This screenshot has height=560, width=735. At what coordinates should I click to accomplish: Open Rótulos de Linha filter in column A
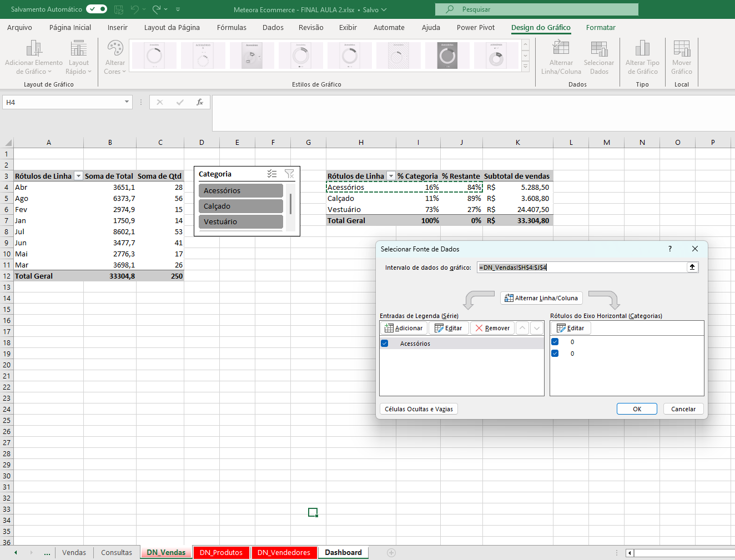(x=78, y=176)
